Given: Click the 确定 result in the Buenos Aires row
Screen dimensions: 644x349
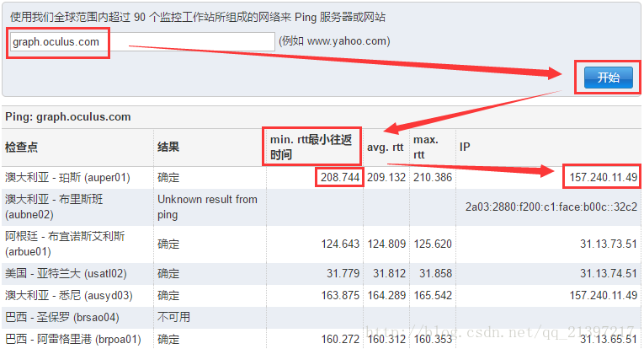Looking at the screenshot, I should coord(168,244).
